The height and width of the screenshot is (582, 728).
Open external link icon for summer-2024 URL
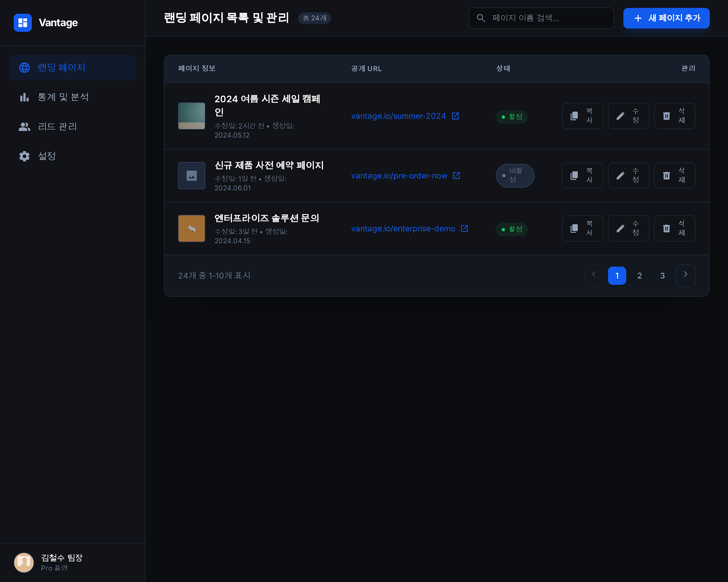point(455,116)
